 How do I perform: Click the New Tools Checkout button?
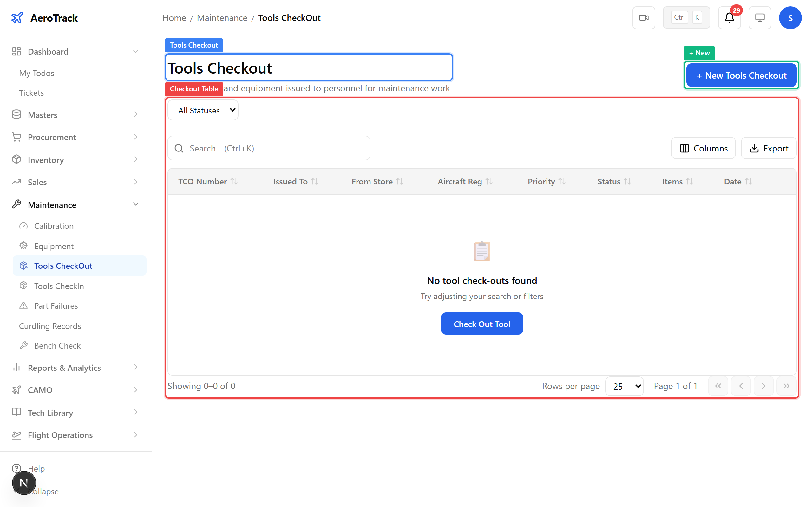click(741, 75)
